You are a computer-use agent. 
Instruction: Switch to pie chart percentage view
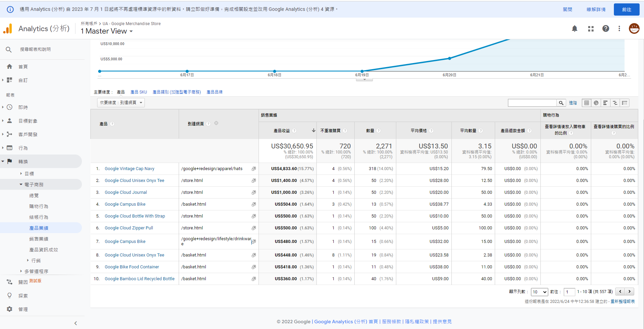coord(596,103)
